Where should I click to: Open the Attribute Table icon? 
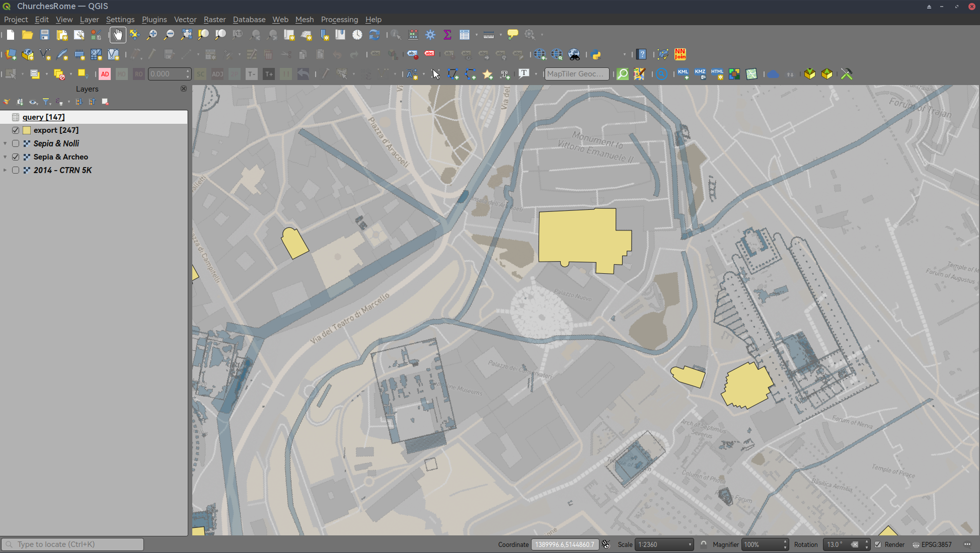pyautogui.click(x=464, y=35)
